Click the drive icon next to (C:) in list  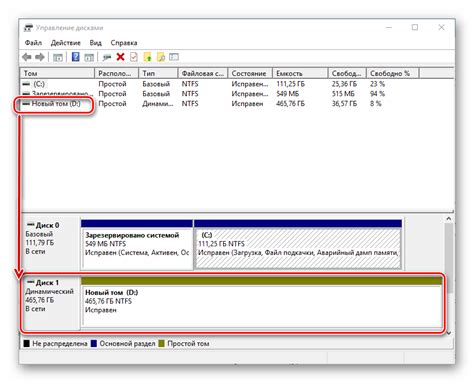coord(26,84)
